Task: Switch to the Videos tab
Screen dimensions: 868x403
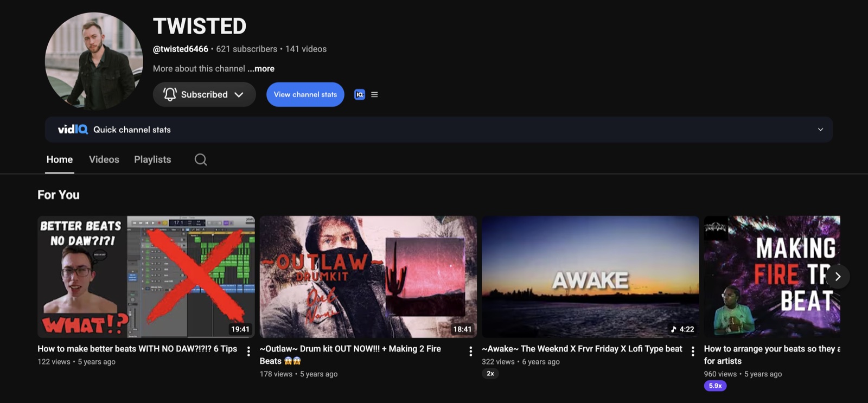Action: 104,159
